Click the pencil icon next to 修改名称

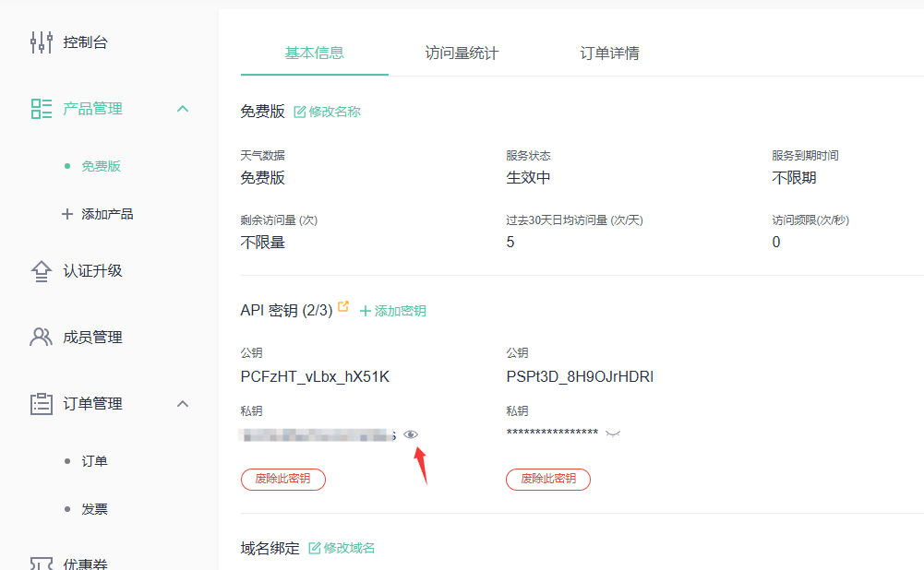point(300,112)
